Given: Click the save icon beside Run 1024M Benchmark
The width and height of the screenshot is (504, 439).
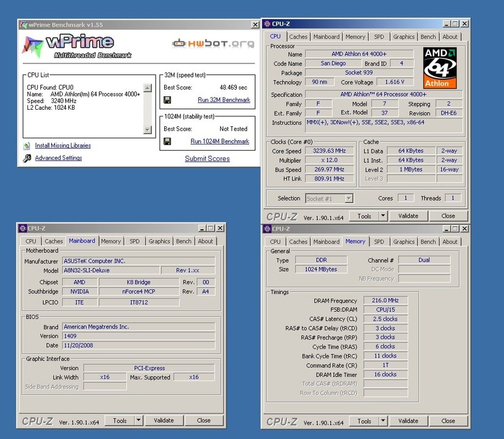Looking at the screenshot, I should [x=167, y=141].
